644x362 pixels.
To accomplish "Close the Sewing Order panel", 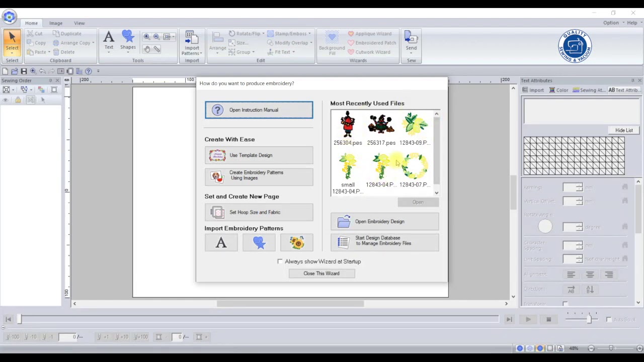I will pos(57,80).
